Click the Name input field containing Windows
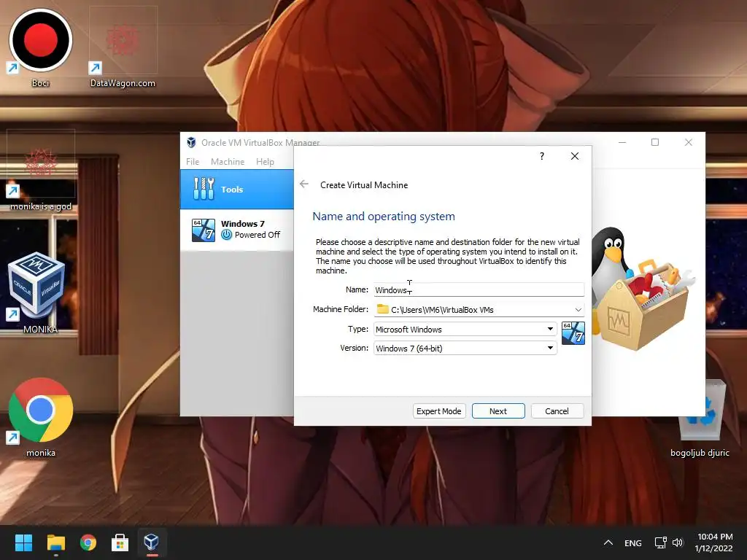Viewport: 747px width, 560px height. point(479,289)
